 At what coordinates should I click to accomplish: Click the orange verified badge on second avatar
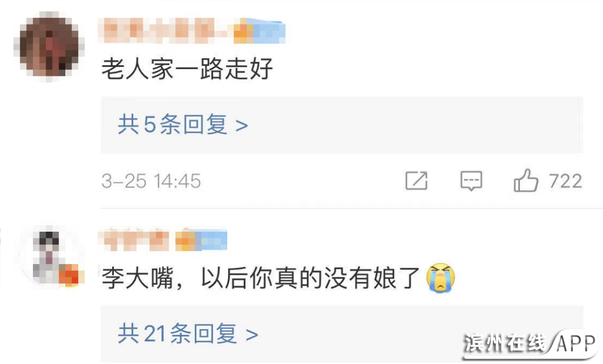(x=70, y=275)
